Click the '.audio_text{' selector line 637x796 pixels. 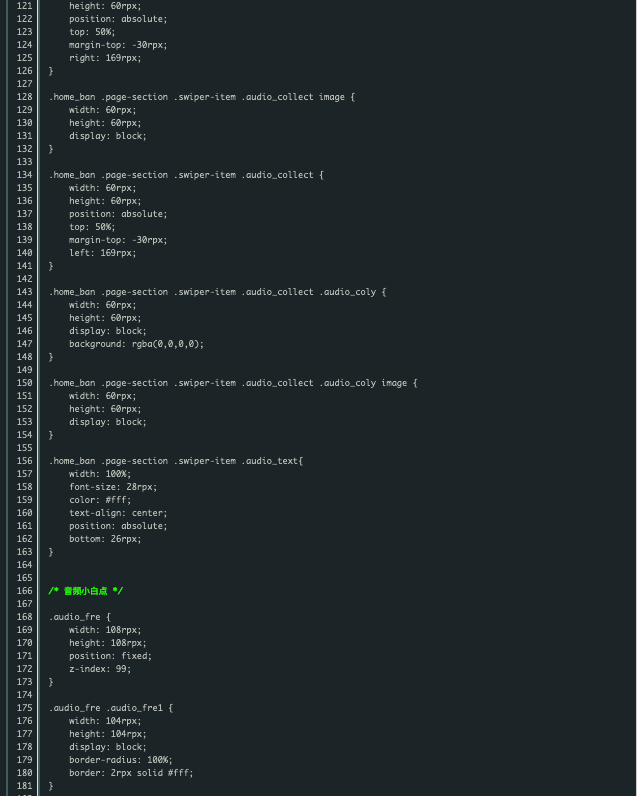coord(176,461)
